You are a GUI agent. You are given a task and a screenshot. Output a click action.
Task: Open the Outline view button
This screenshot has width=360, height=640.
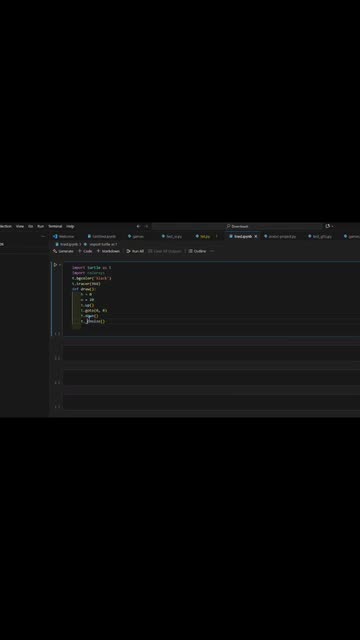coord(198,251)
